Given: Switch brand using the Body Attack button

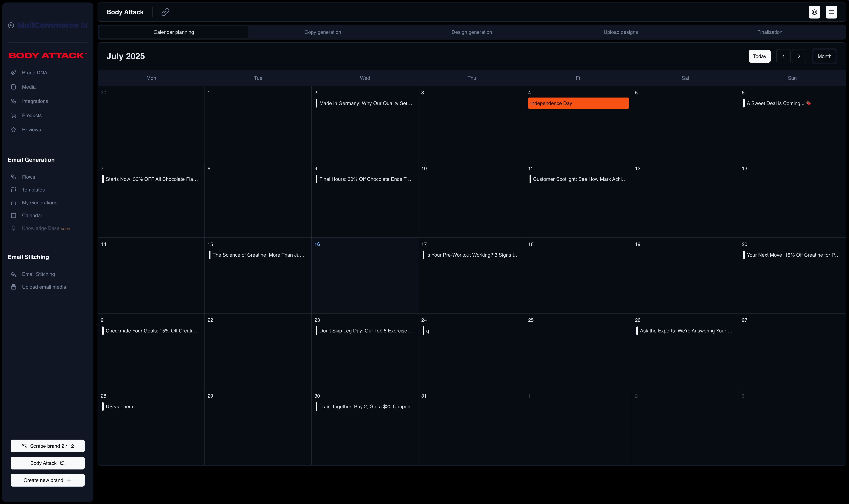Looking at the screenshot, I should 48,463.
